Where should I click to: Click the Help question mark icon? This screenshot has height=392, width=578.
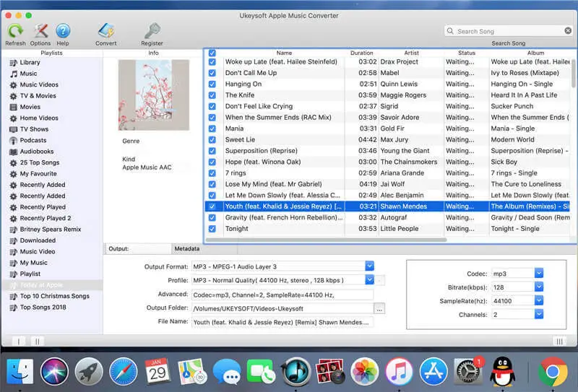(63, 31)
